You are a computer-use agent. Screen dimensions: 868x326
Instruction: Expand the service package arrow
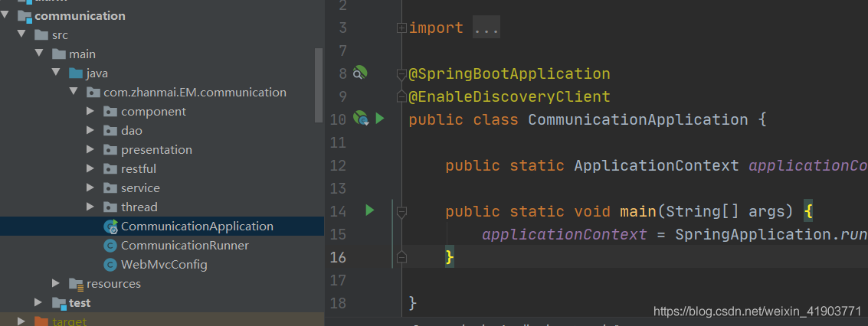click(x=90, y=187)
